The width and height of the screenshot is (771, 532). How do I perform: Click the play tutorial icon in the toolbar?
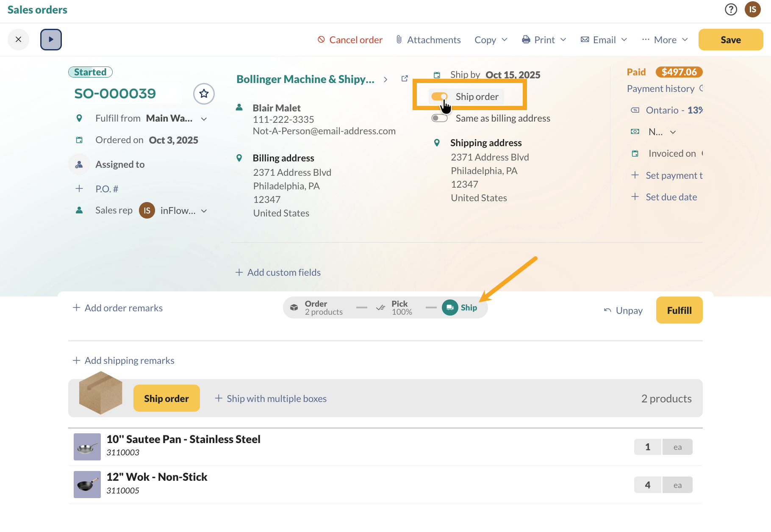coord(51,39)
